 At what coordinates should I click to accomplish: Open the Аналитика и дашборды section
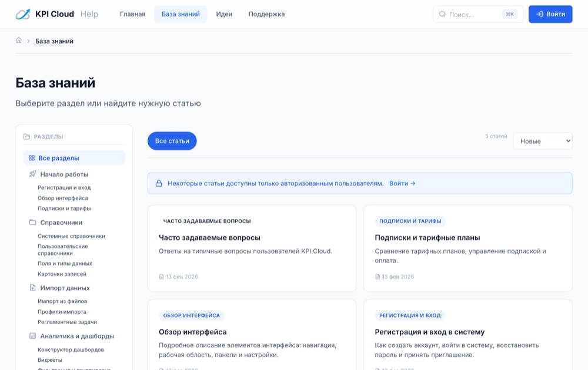(x=77, y=337)
